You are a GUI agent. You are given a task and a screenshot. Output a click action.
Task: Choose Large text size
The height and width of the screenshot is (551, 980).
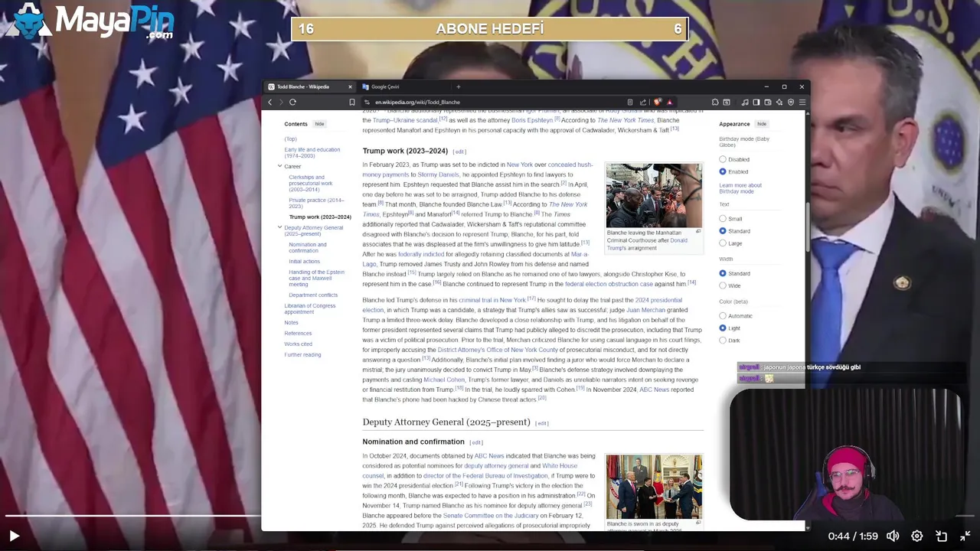pos(723,243)
